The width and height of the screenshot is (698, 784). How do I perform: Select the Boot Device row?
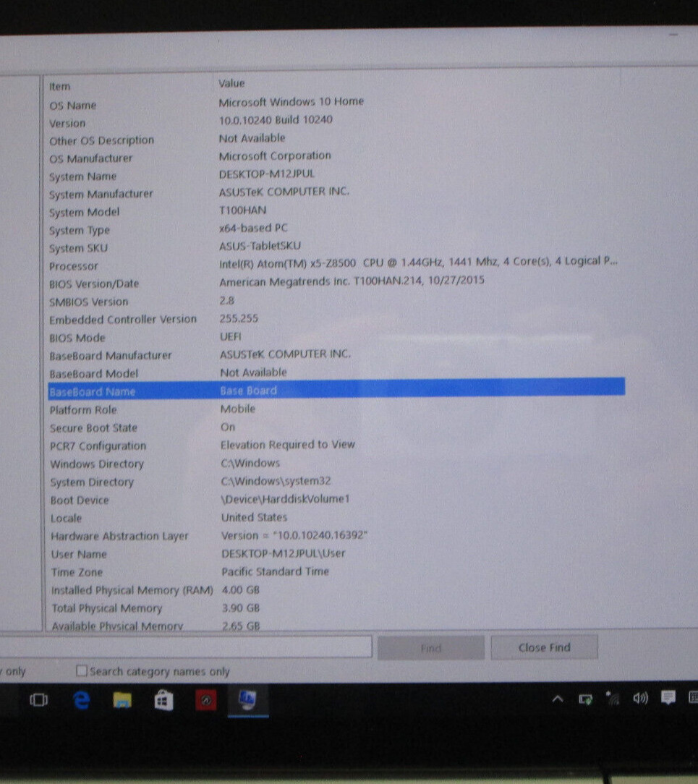tap(335, 500)
